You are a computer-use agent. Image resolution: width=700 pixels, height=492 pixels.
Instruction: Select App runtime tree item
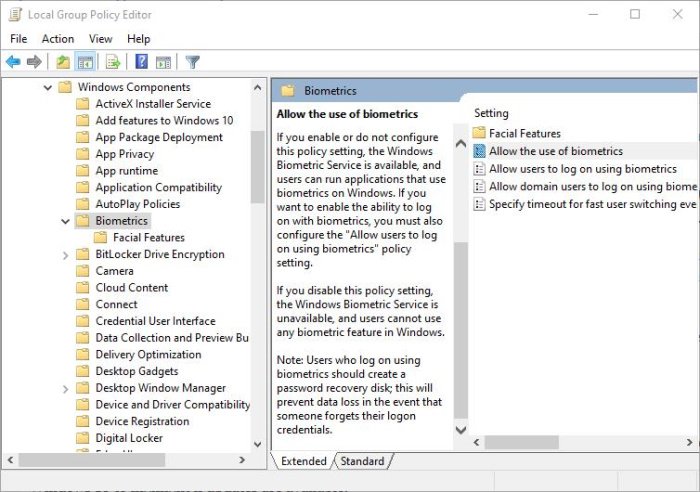pyautogui.click(x=127, y=171)
